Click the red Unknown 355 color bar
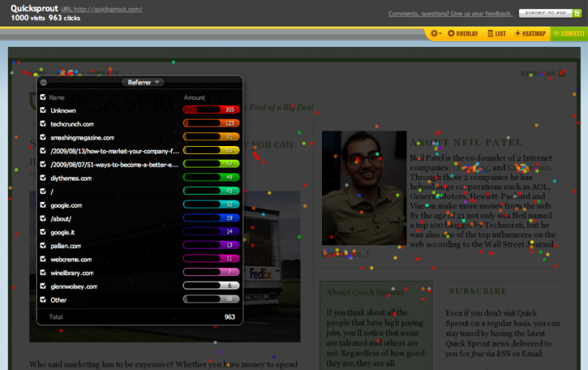This screenshot has height=370, width=588. pyautogui.click(x=211, y=109)
